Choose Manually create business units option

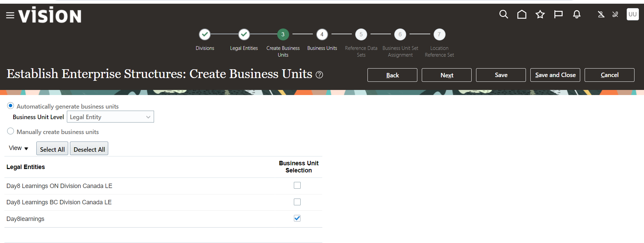click(x=11, y=131)
